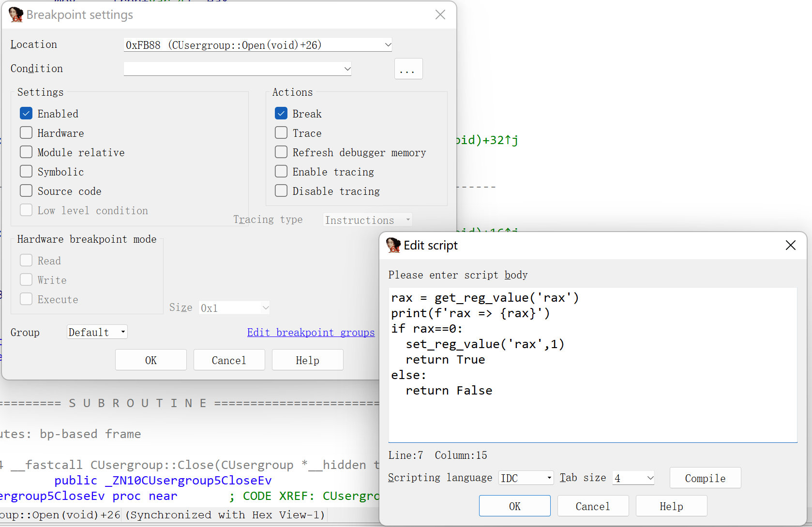Close the Breakpoint settings dialog
Image resolution: width=812 pixels, height=527 pixels.
[x=440, y=15]
